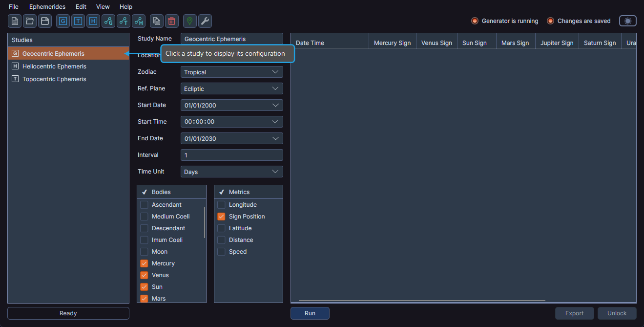Open the View menu

click(x=103, y=7)
